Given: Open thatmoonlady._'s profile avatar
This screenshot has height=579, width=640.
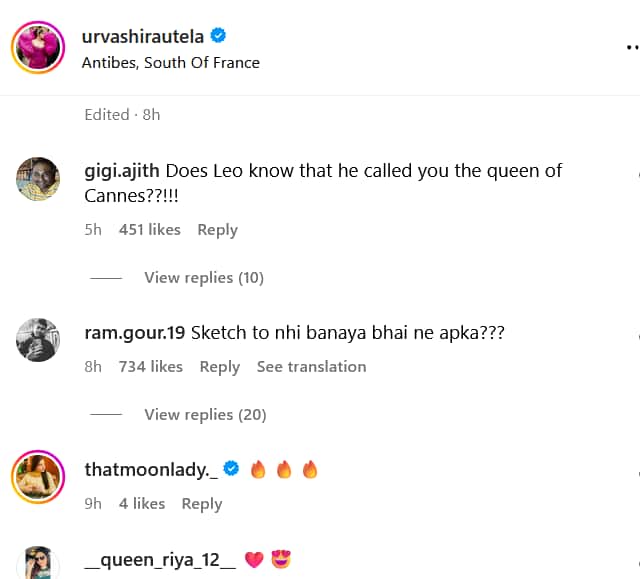Looking at the screenshot, I should coord(38,475).
